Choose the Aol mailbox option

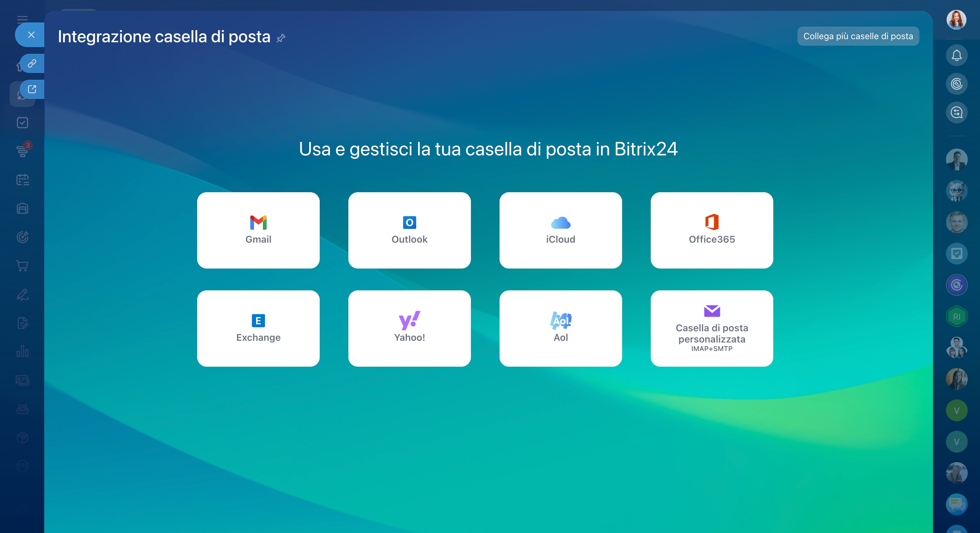560,328
